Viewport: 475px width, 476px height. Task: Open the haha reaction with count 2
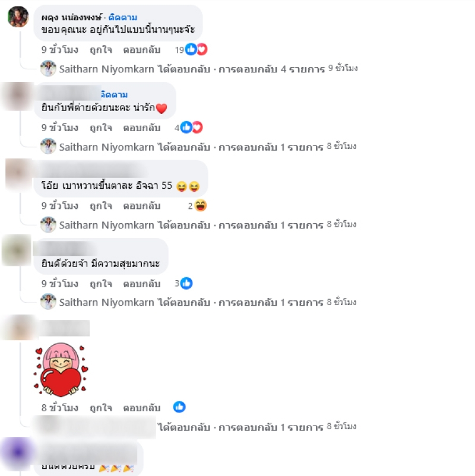pos(197,206)
